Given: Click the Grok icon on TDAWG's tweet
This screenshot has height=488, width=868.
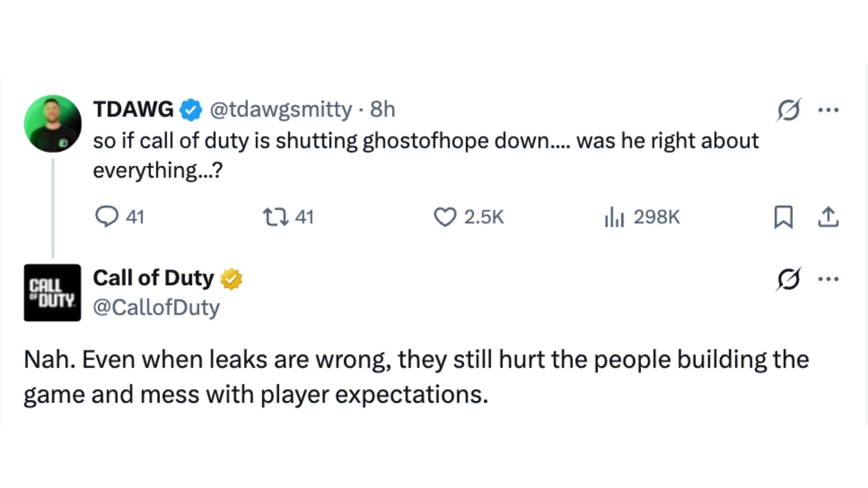Looking at the screenshot, I should pos(789,110).
